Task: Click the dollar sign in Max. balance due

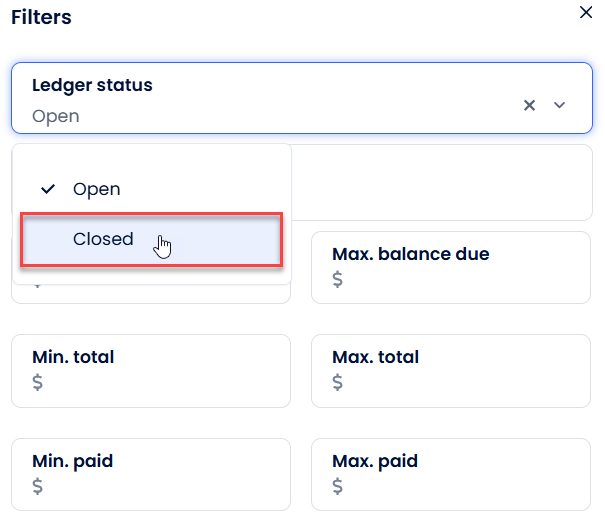Action: pyautogui.click(x=337, y=280)
